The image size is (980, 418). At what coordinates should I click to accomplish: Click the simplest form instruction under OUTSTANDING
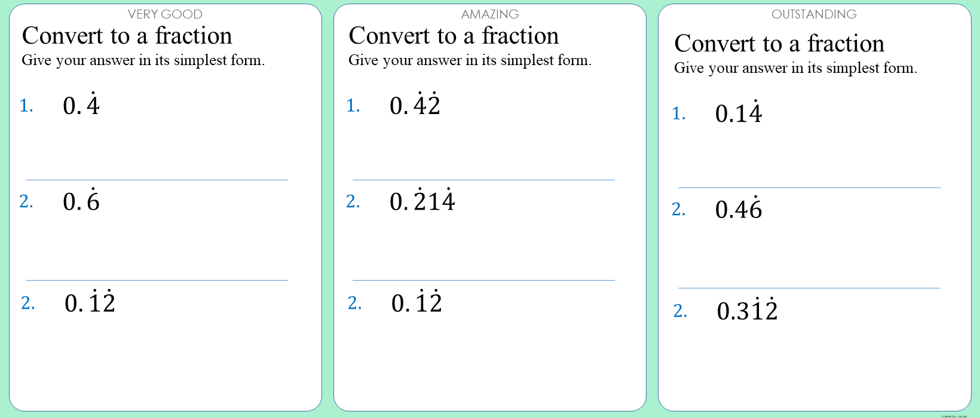pyautogui.click(x=795, y=68)
